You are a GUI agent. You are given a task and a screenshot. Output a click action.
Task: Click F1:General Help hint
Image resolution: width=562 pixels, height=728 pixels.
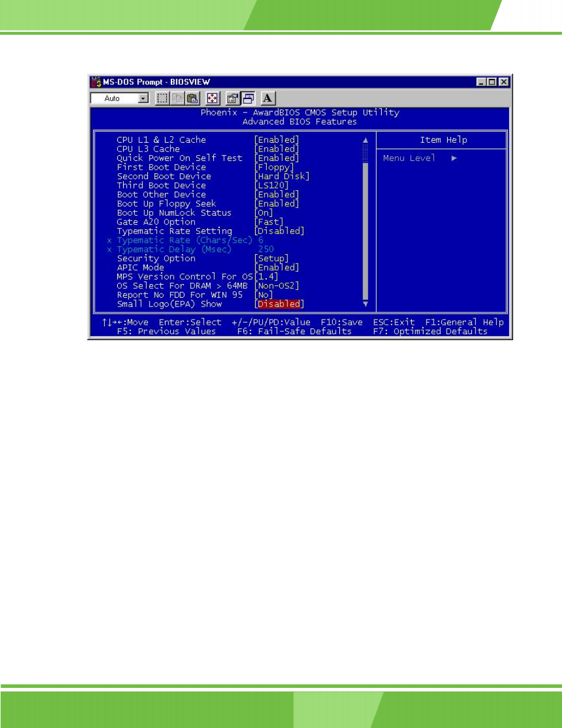465,322
